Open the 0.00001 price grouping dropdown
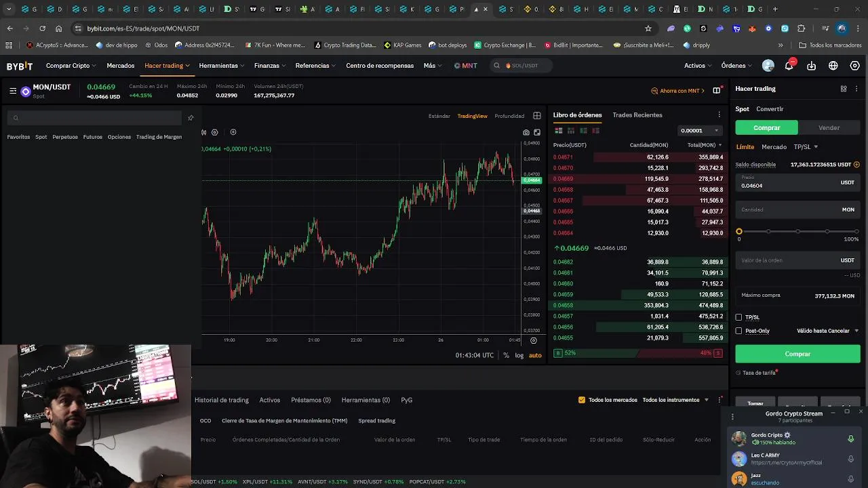Screen dimensions: 868x488 click(701, 131)
